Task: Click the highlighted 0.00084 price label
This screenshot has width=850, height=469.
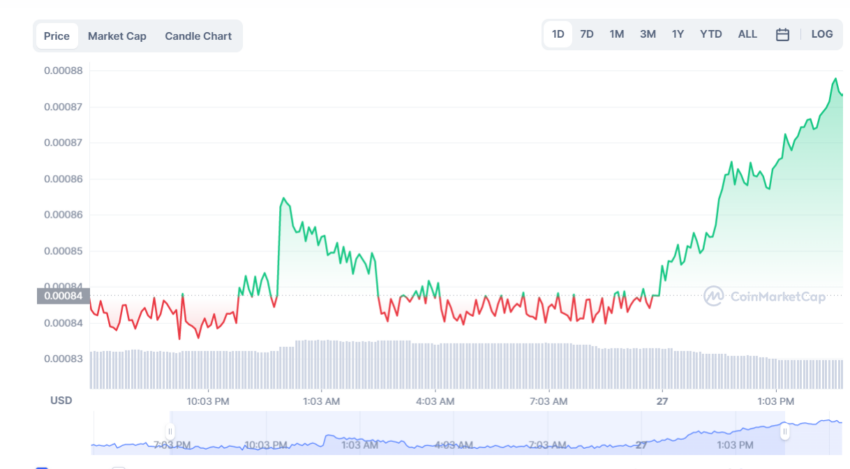Action: [63, 295]
